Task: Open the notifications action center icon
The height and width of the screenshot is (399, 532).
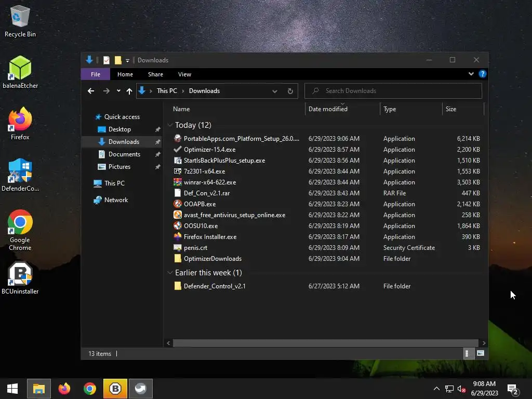Action: tap(512, 389)
